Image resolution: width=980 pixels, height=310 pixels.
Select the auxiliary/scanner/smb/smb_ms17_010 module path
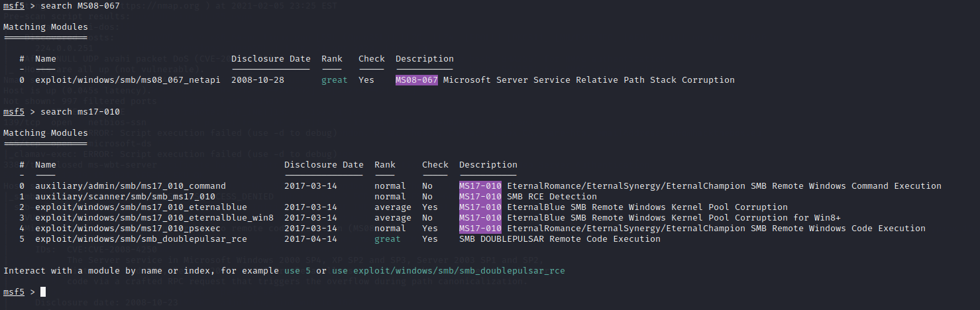click(125, 197)
